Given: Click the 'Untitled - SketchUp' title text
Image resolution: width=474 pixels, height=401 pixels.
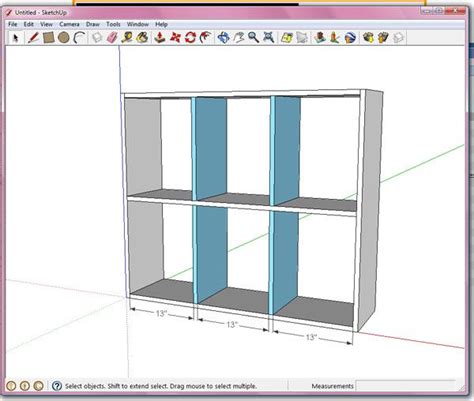Looking at the screenshot, I should 41,12.
